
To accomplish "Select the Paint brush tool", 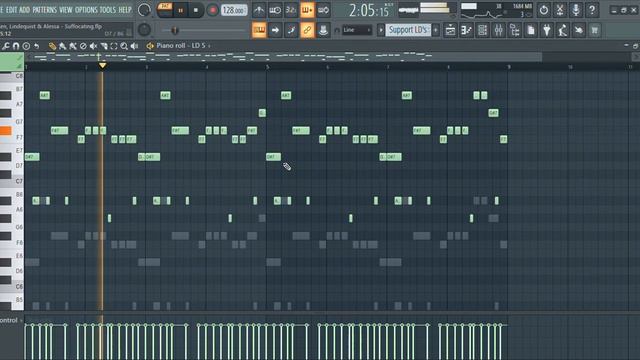I will 62,46.
